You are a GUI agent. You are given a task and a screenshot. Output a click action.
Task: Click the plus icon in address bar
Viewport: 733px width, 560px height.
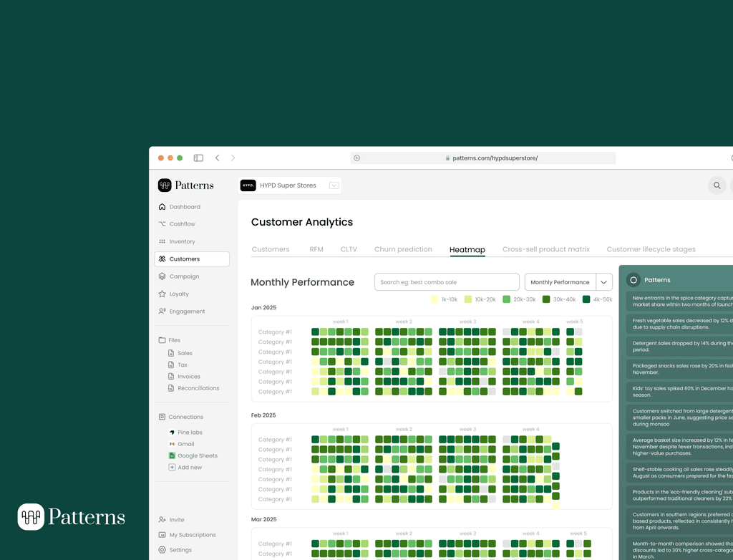point(356,158)
